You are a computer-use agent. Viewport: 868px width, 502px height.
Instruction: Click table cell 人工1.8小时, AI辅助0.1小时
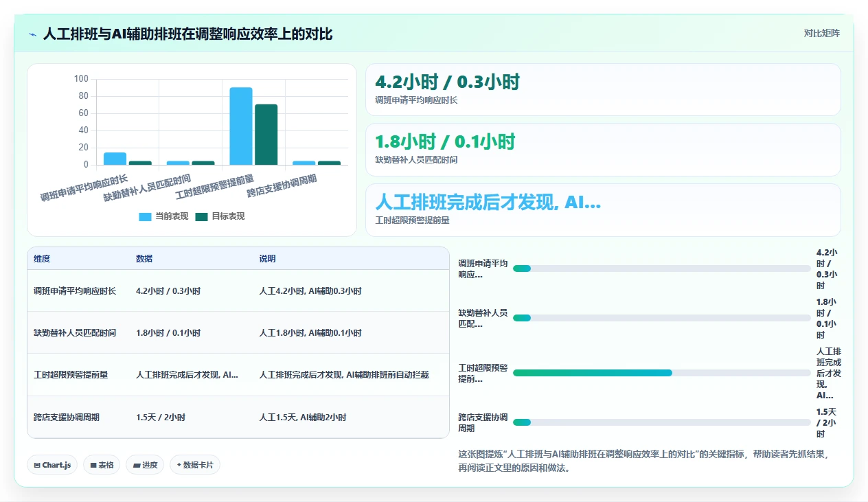click(310, 333)
